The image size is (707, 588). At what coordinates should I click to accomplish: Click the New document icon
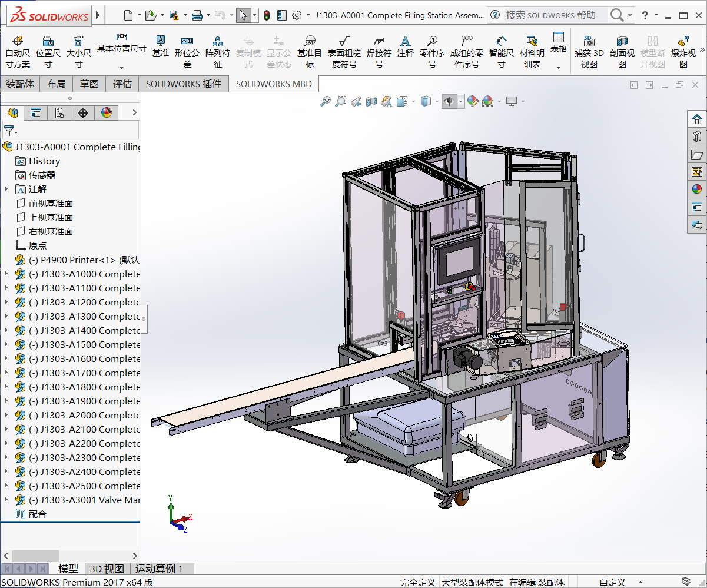[x=128, y=15]
